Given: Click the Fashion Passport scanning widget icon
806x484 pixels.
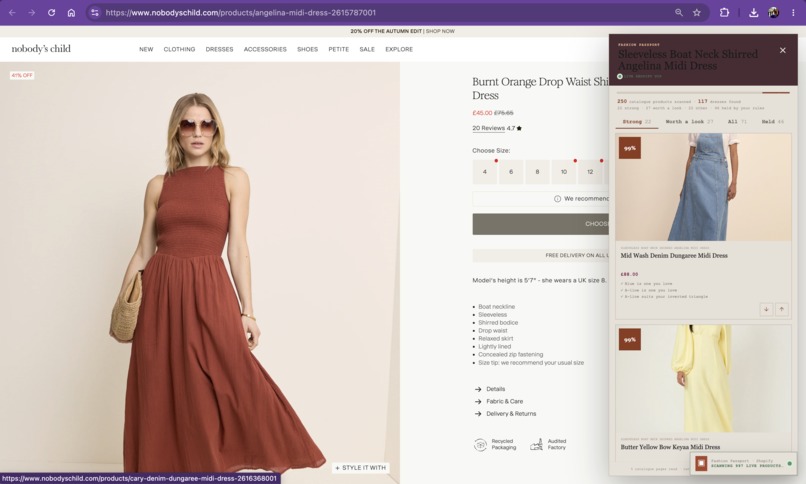Looking at the screenshot, I should (x=701, y=463).
